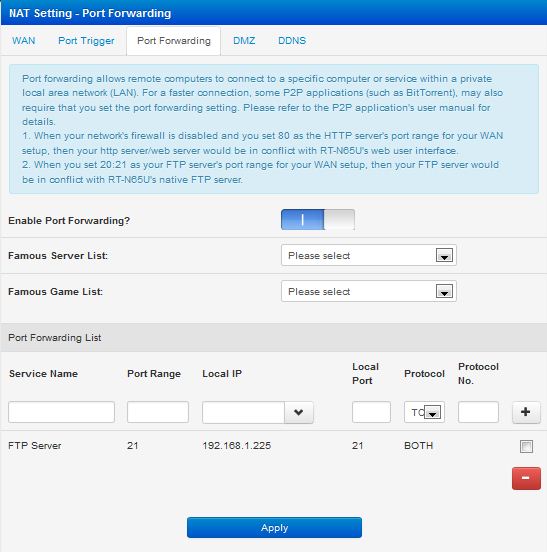Focus the Protocol No. input field
This screenshot has height=552, width=547.
pos(478,412)
